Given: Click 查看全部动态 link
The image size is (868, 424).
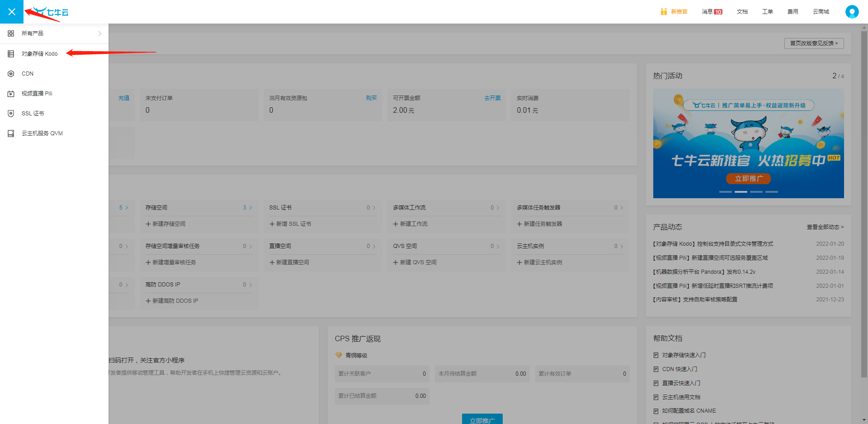Looking at the screenshot, I should pyautogui.click(x=825, y=227).
